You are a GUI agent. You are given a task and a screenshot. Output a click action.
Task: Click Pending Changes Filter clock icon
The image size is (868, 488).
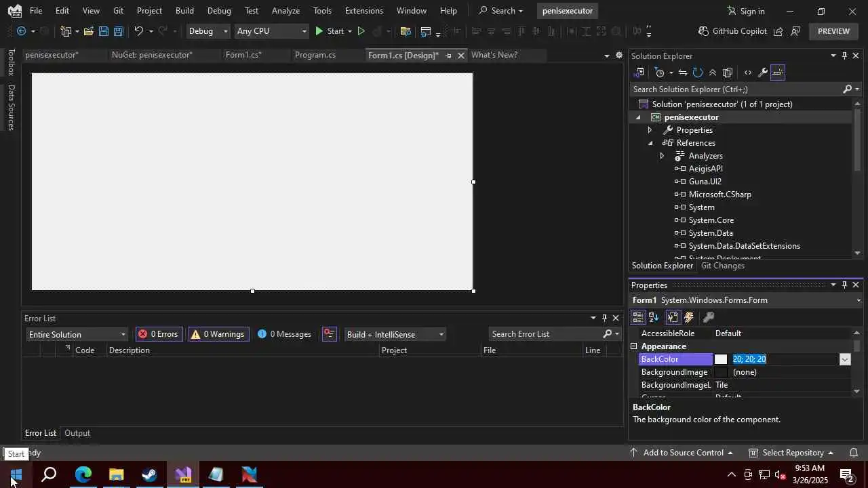click(x=660, y=73)
